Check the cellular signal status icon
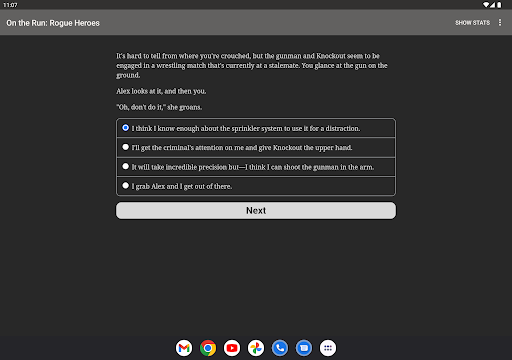512x360 pixels. point(492,5)
